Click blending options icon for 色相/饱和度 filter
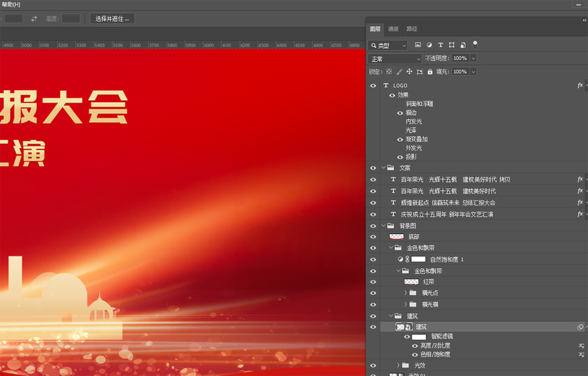The image size is (588, 376). pyautogui.click(x=581, y=354)
